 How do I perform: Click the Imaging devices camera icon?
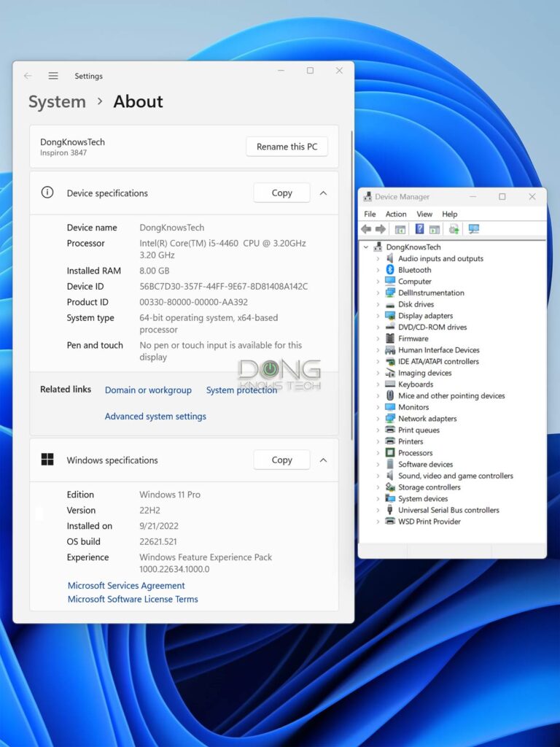click(x=390, y=373)
